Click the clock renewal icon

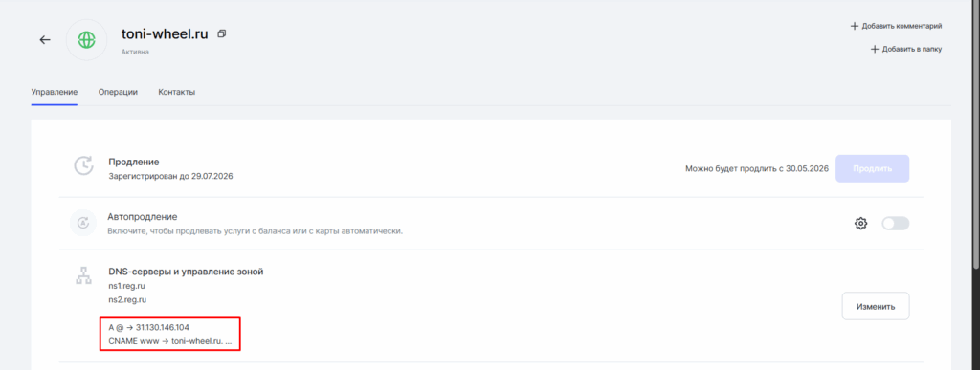83,166
